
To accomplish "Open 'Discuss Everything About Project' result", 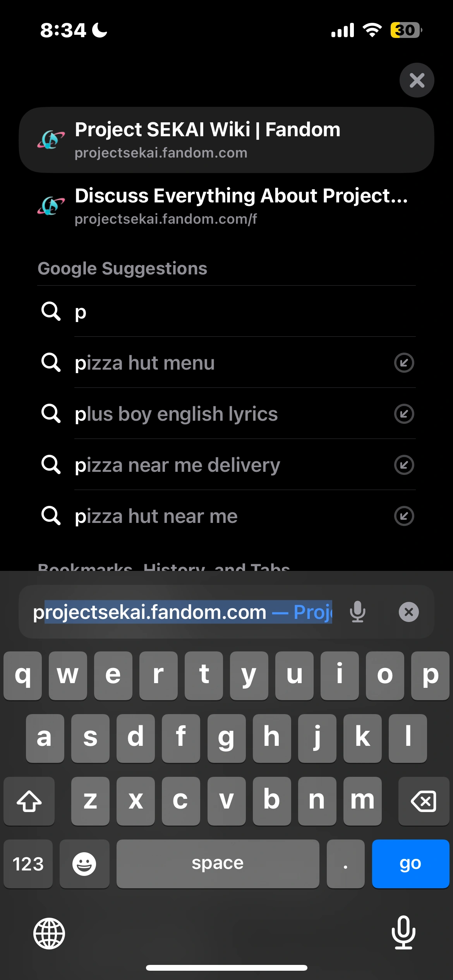I will pos(226,206).
